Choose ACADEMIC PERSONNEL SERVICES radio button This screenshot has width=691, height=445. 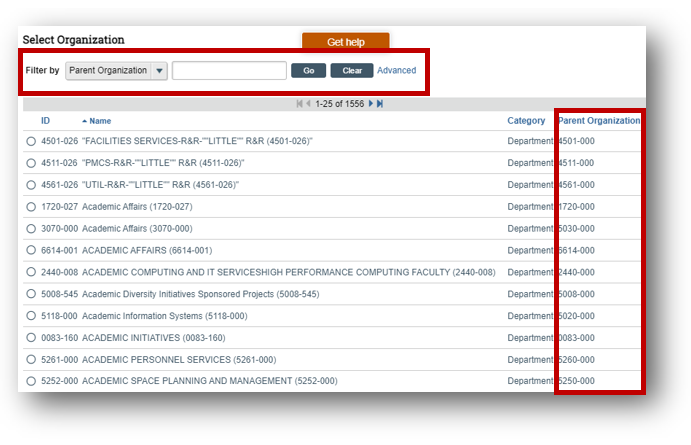(x=31, y=360)
